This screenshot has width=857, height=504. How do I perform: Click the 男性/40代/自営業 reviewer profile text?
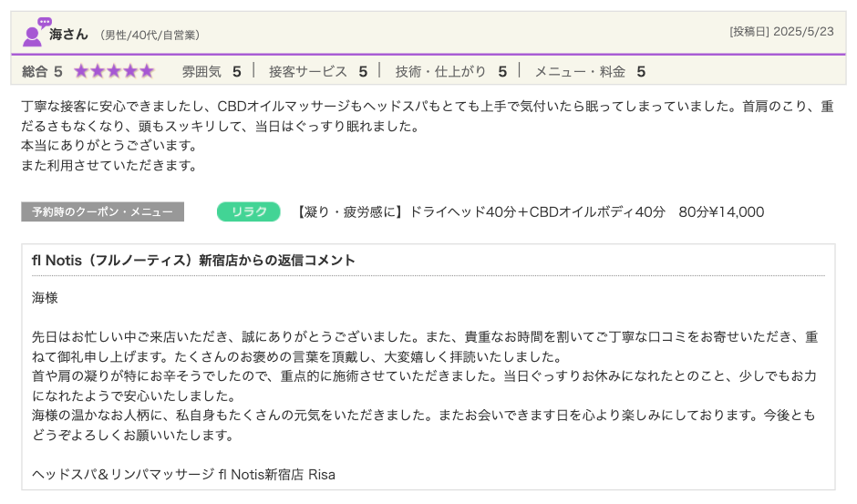(150, 35)
